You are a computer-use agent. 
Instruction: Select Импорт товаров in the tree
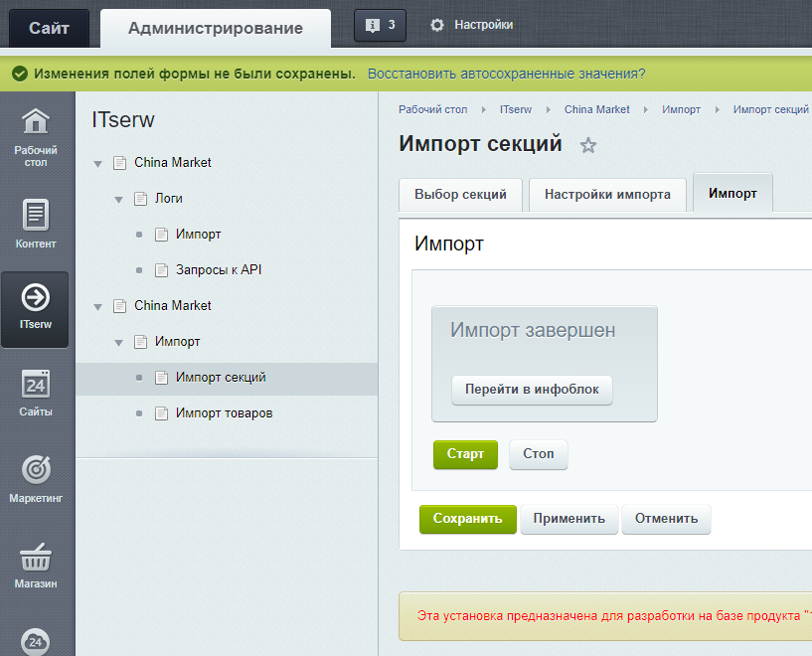click(x=224, y=413)
